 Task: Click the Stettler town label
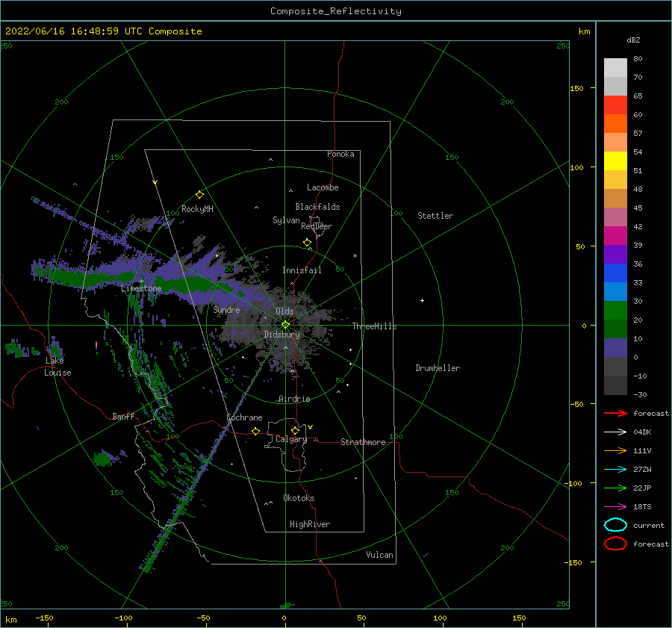click(435, 216)
